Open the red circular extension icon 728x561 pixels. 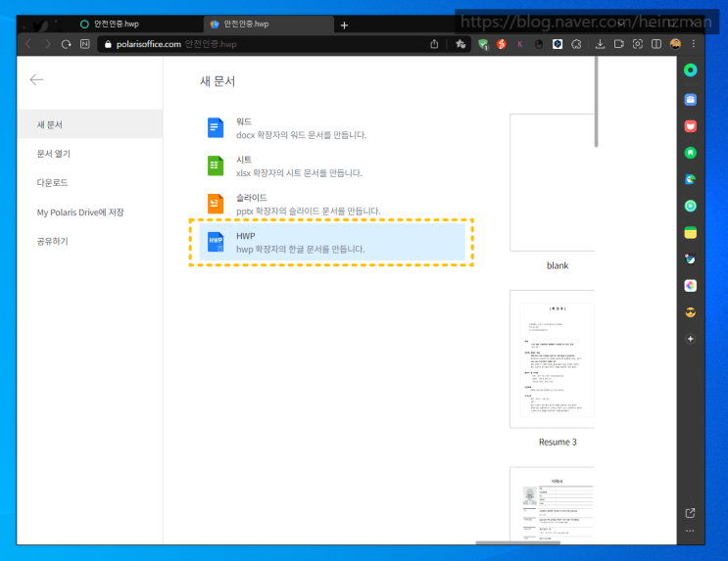(502, 44)
